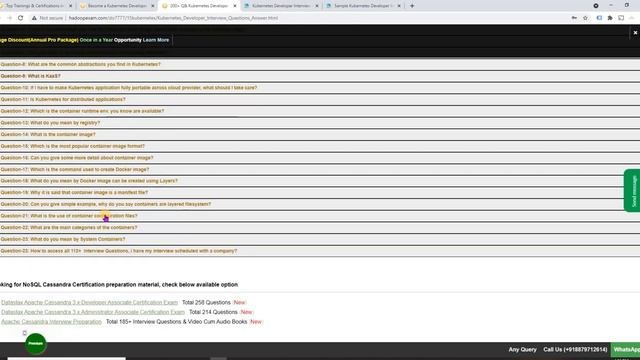
Task: Open Apache Cassandra Interview Preparation link
Action: 51,322
